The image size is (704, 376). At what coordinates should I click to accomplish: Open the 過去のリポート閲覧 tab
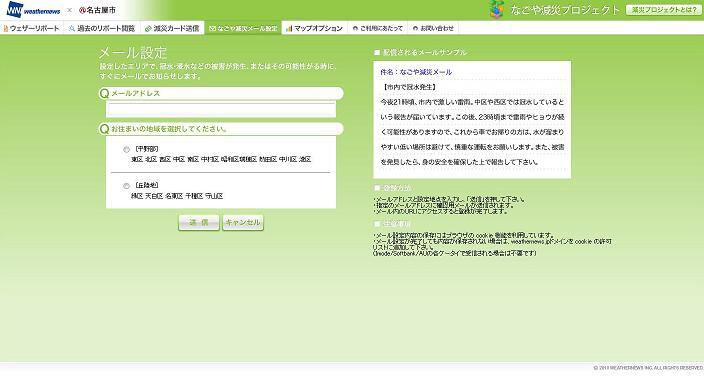(x=102, y=28)
